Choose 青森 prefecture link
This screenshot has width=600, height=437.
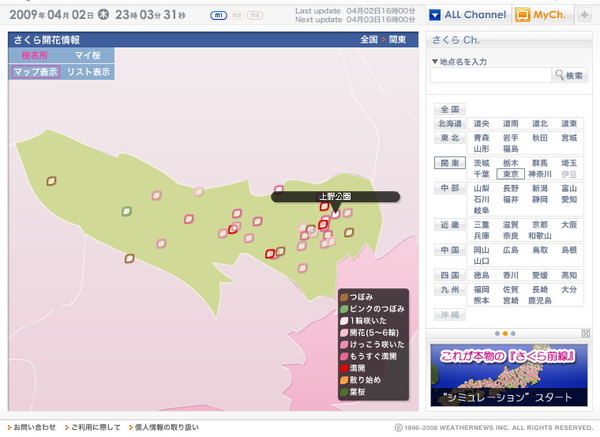coord(481,138)
